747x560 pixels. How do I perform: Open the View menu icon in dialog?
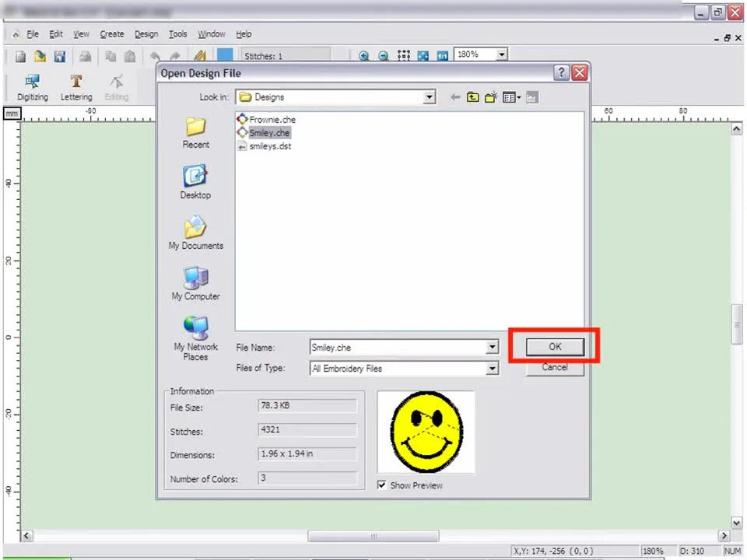[512, 97]
